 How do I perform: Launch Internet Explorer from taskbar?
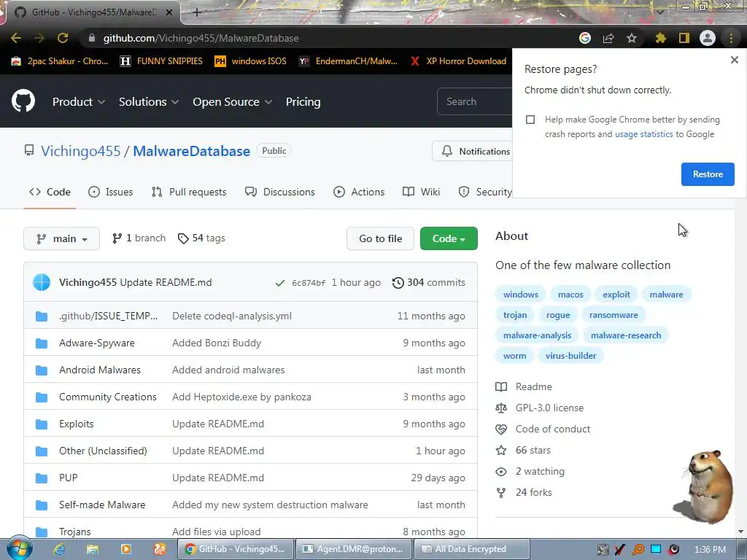(x=59, y=549)
